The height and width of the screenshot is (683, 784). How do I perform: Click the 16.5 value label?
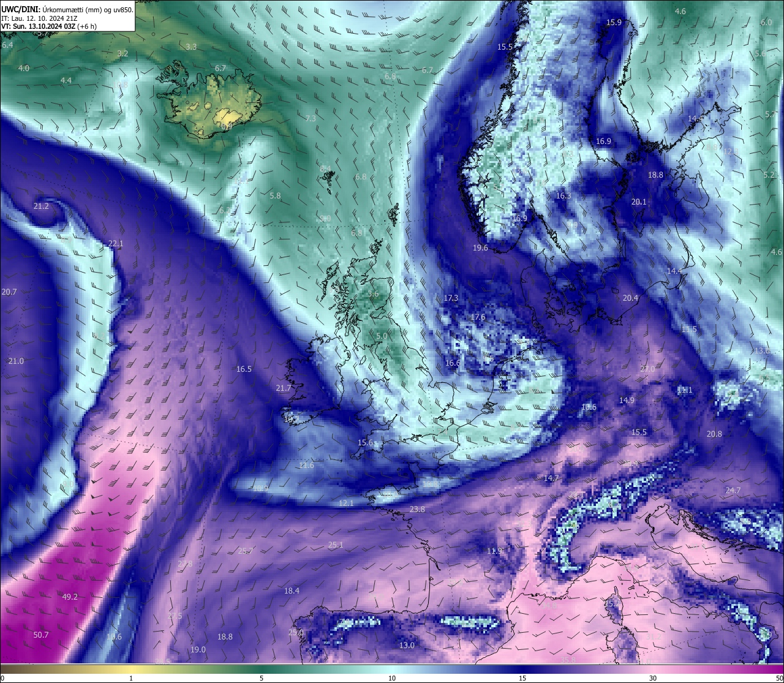tap(244, 369)
